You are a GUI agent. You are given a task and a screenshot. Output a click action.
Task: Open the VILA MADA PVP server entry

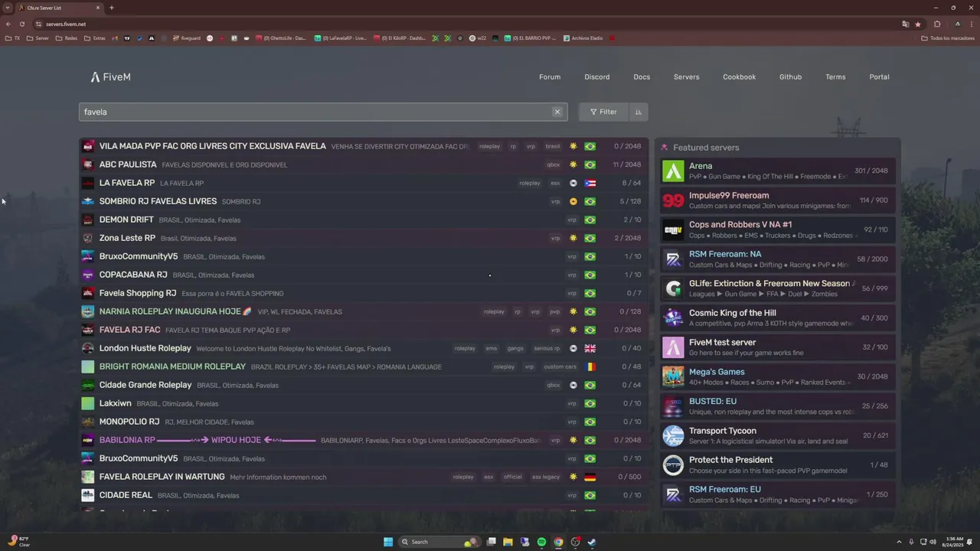pyautogui.click(x=364, y=146)
